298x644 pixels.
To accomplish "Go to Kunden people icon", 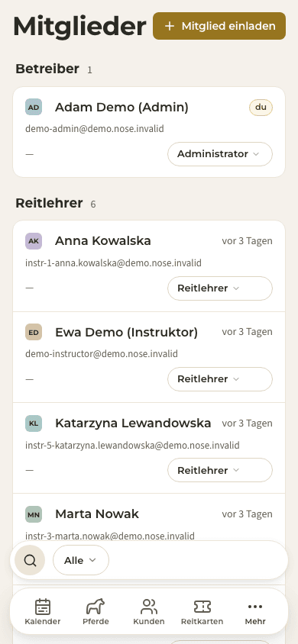I will tap(149, 607).
